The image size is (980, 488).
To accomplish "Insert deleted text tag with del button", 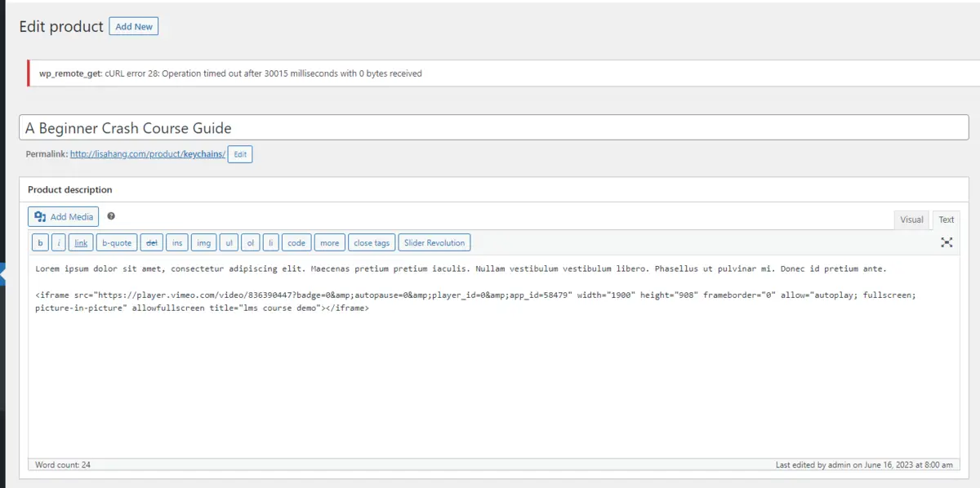I will pyautogui.click(x=151, y=242).
